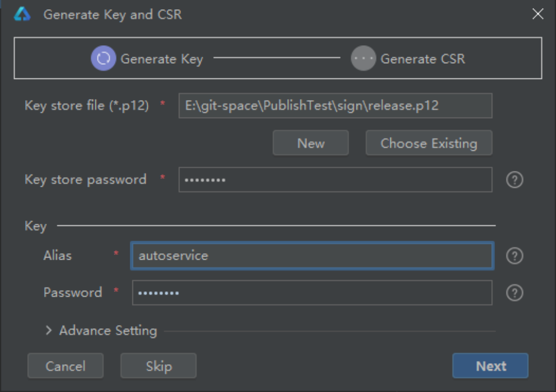Focus the Key store password field

[335, 180]
